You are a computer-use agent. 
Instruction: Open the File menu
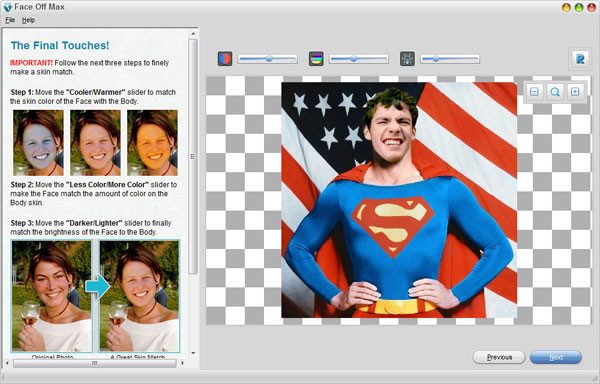pyautogui.click(x=10, y=20)
